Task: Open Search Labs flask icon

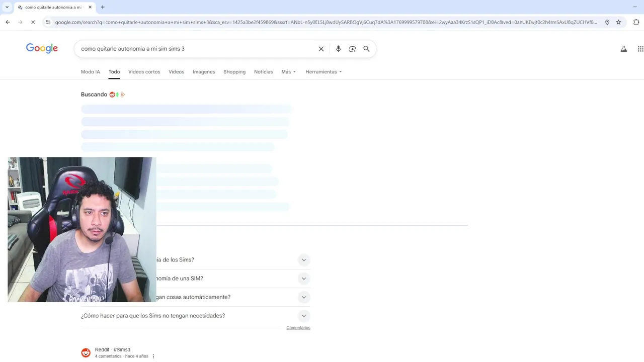Action: tap(624, 49)
